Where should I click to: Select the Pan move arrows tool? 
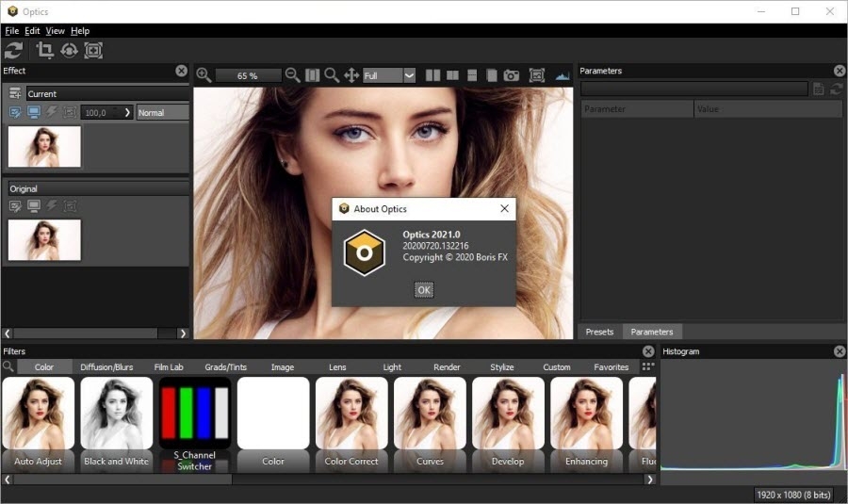click(351, 75)
